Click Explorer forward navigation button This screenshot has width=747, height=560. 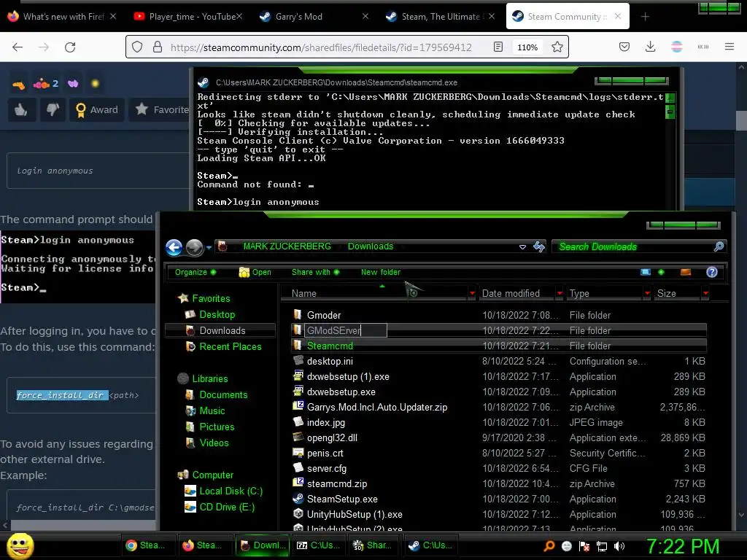(x=194, y=247)
